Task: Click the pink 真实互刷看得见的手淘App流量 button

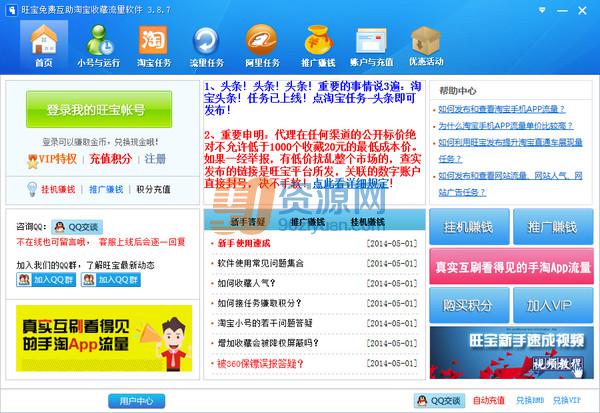Action: coord(512,266)
